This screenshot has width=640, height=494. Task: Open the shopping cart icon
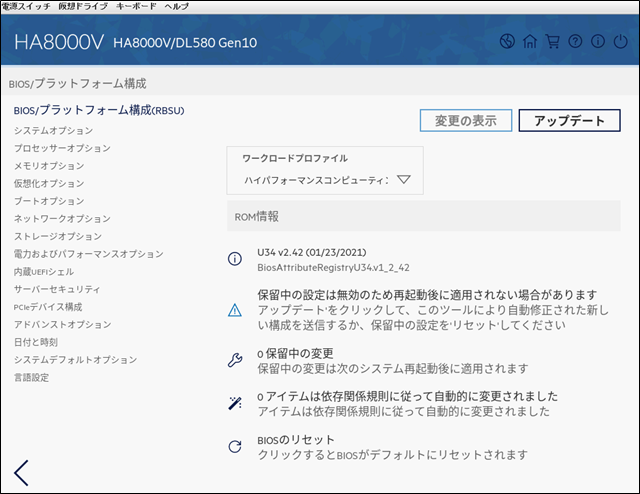click(x=552, y=43)
